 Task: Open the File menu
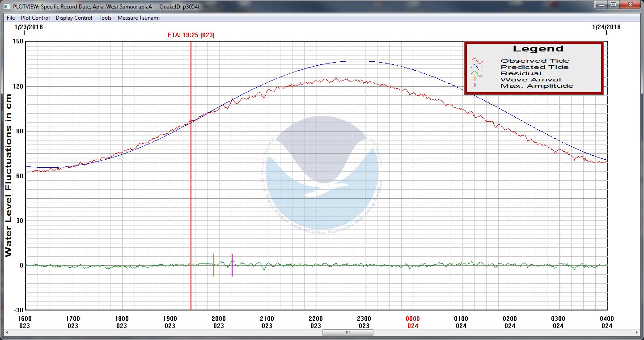coord(11,18)
